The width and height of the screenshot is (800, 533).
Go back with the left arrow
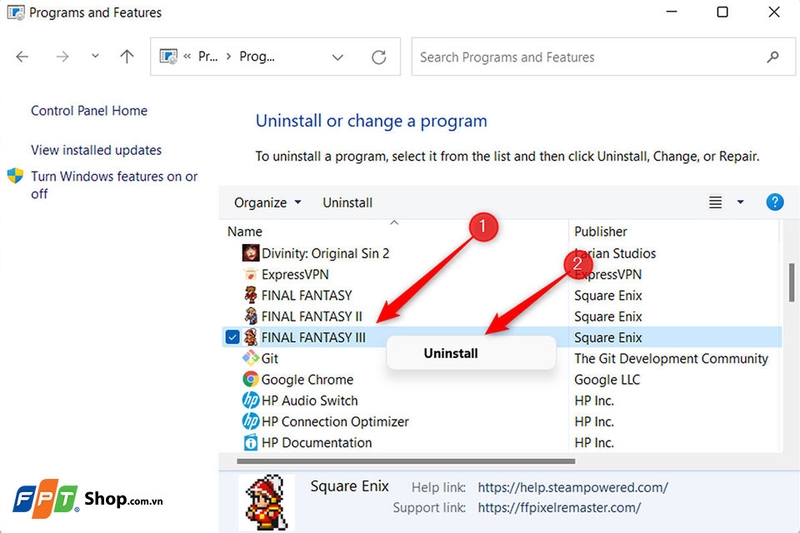[x=22, y=57]
